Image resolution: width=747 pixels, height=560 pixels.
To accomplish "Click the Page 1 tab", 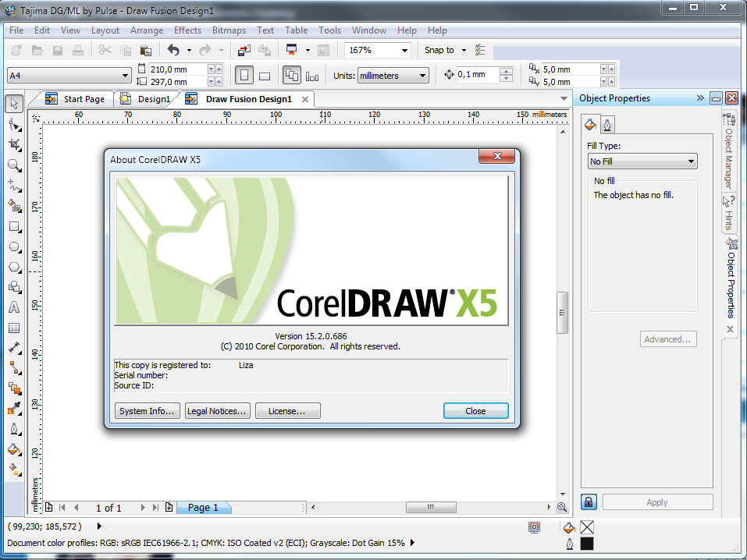I will (204, 508).
